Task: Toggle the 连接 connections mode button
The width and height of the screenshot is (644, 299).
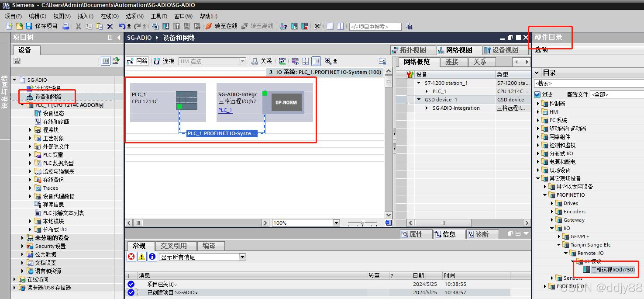Action: [x=164, y=61]
